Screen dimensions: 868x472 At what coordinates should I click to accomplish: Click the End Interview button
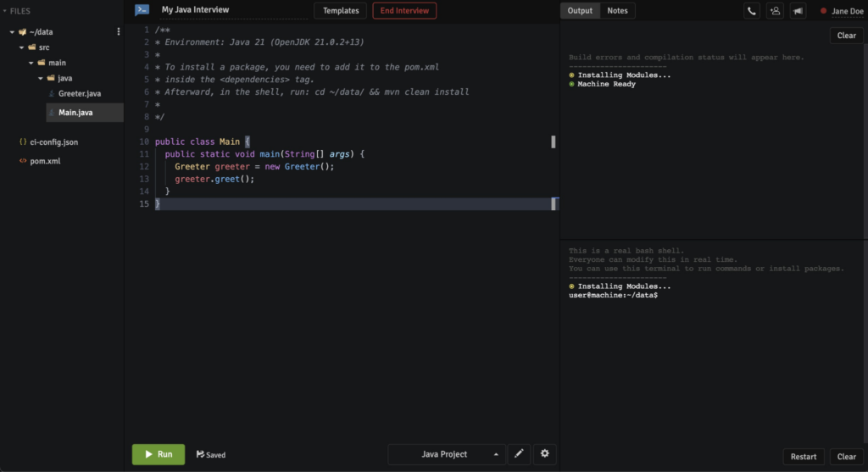click(404, 10)
